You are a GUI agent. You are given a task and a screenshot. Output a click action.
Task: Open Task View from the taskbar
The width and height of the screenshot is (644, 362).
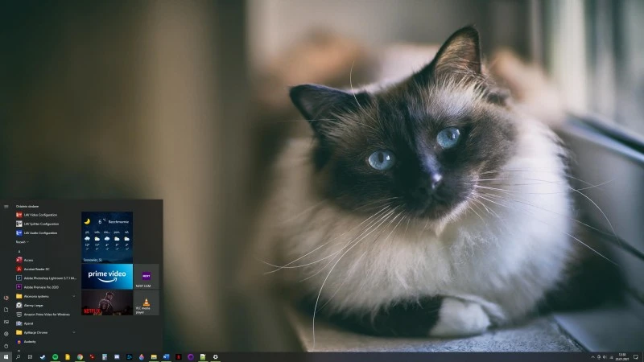click(30, 357)
